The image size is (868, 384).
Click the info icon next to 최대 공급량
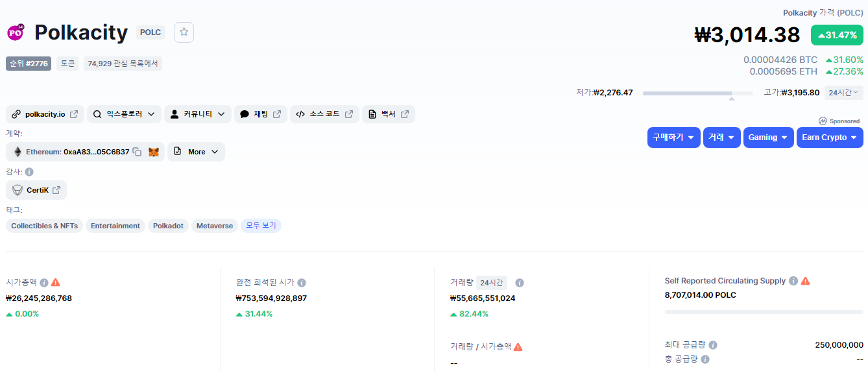click(x=713, y=345)
